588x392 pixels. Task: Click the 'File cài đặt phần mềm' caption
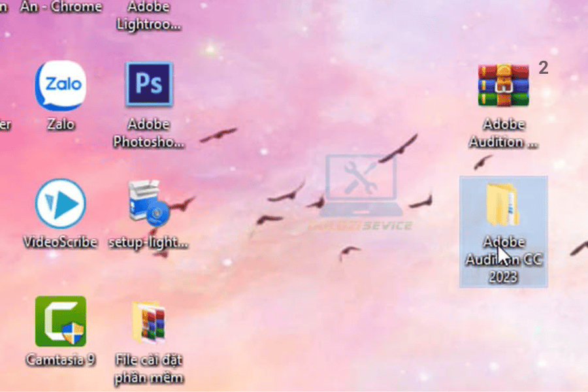tap(149, 368)
